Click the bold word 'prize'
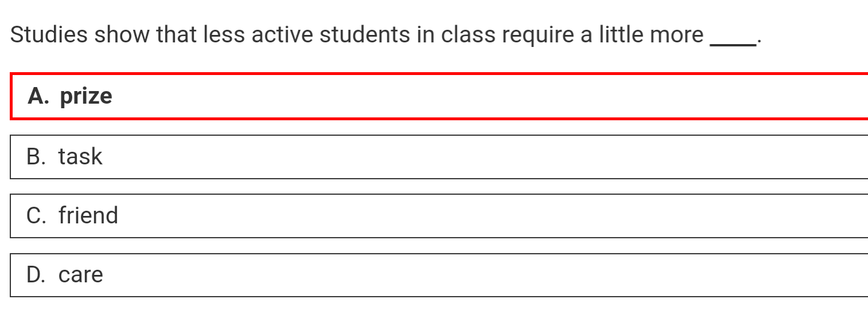The image size is (868, 315). click(86, 97)
